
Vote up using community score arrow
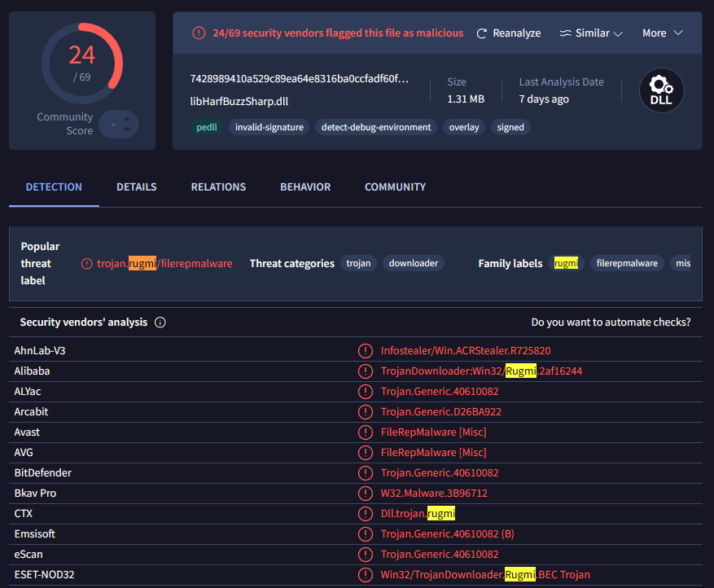[127, 119]
